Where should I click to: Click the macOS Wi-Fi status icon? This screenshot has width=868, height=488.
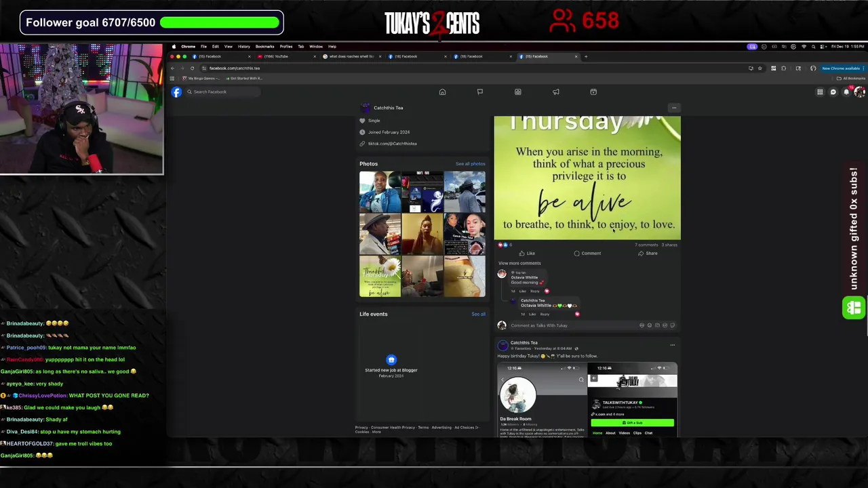click(x=804, y=47)
